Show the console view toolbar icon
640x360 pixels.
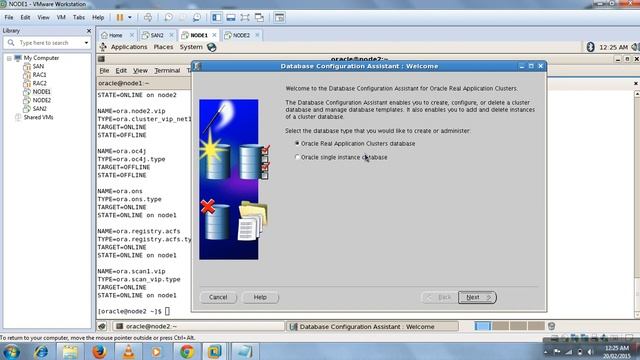pyautogui.click(x=279, y=18)
